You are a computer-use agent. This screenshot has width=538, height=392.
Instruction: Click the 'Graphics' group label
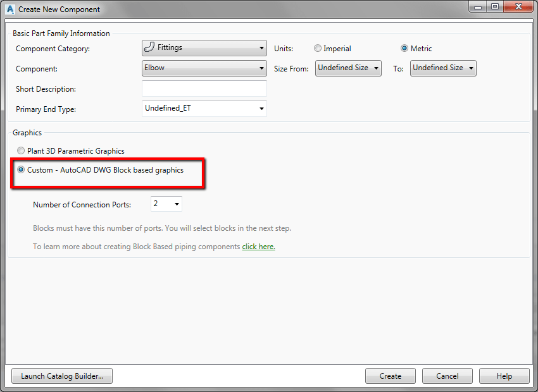(27, 133)
